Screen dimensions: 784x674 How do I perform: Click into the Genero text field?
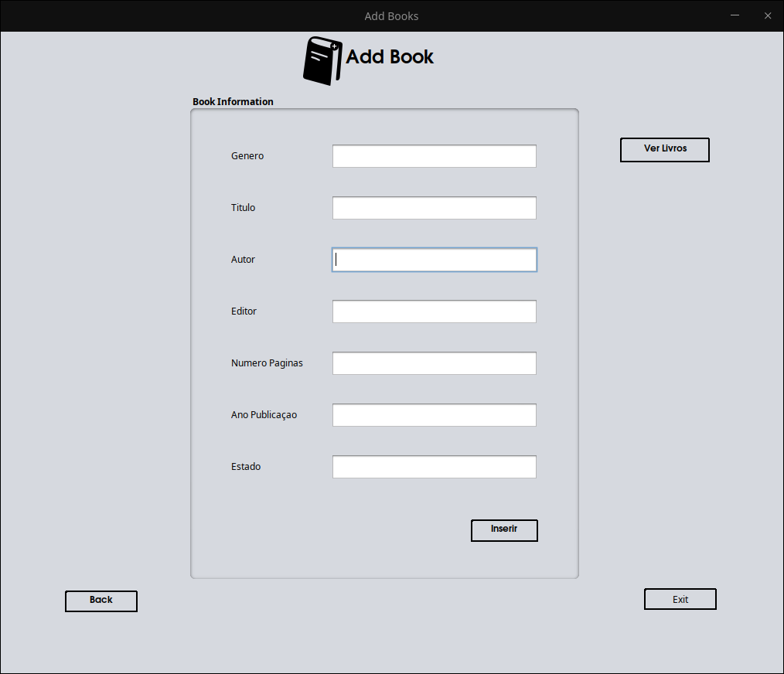434,156
